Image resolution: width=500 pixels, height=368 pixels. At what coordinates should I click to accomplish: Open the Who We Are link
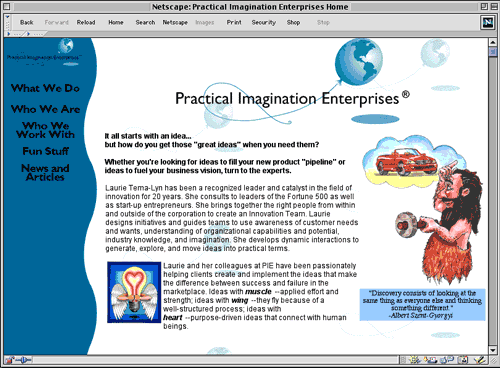pyautogui.click(x=45, y=109)
